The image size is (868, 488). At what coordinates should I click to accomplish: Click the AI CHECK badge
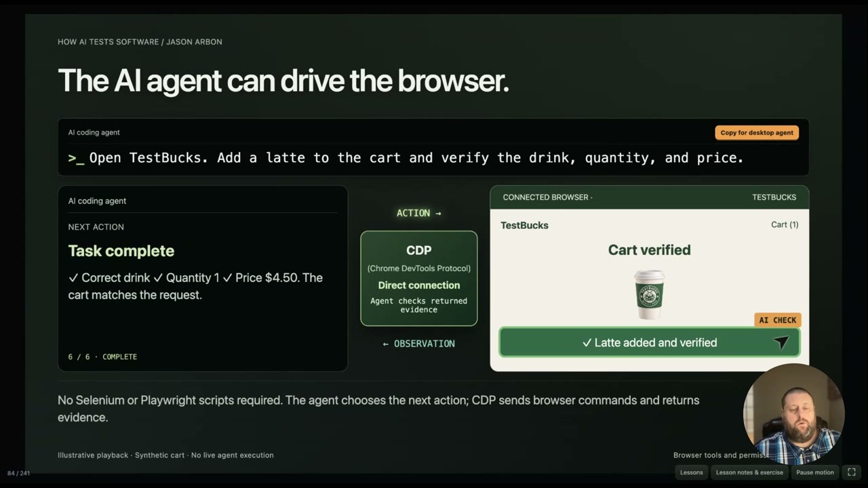click(777, 320)
